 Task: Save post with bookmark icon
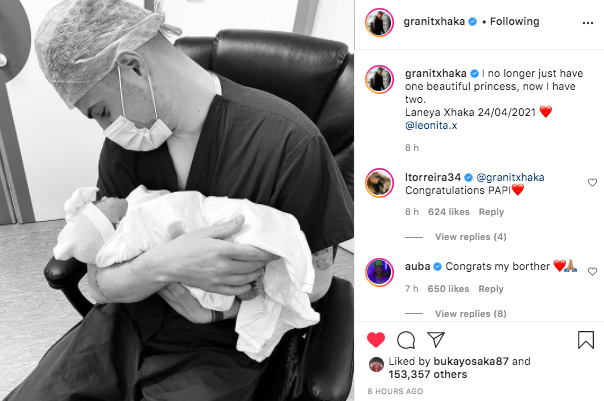[x=586, y=340]
